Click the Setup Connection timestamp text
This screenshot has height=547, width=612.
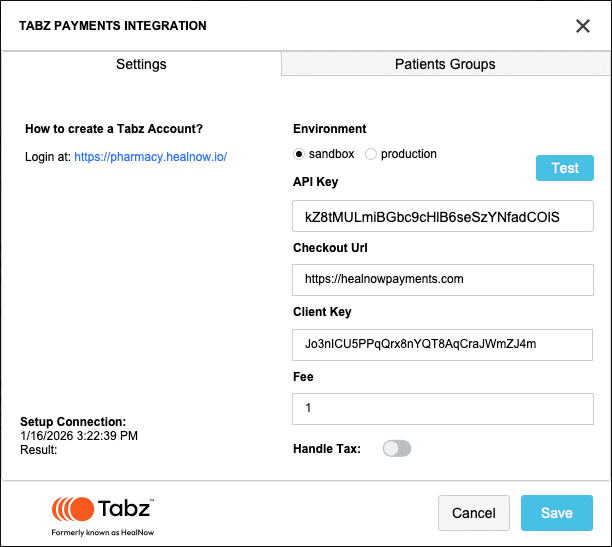[x=79, y=435]
